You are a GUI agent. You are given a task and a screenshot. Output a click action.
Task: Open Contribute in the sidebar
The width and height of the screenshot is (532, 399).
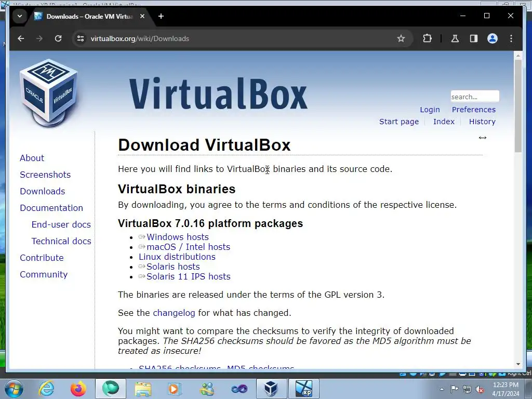tap(42, 258)
